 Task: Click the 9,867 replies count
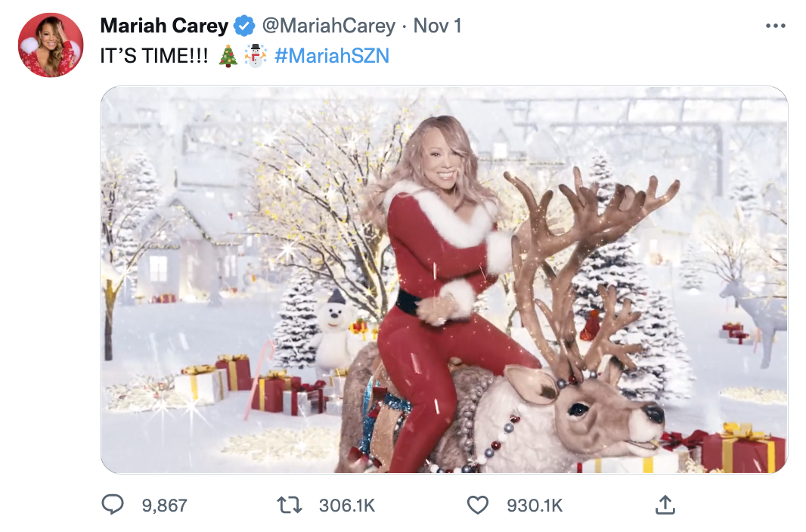point(164,506)
